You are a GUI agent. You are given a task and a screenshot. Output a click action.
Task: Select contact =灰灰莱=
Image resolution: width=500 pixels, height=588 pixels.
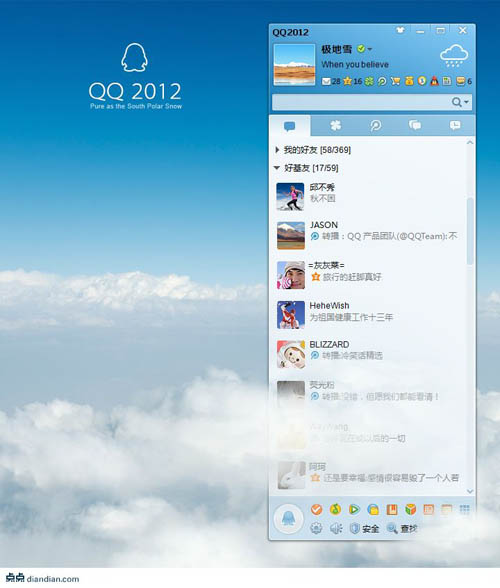coord(369,275)
